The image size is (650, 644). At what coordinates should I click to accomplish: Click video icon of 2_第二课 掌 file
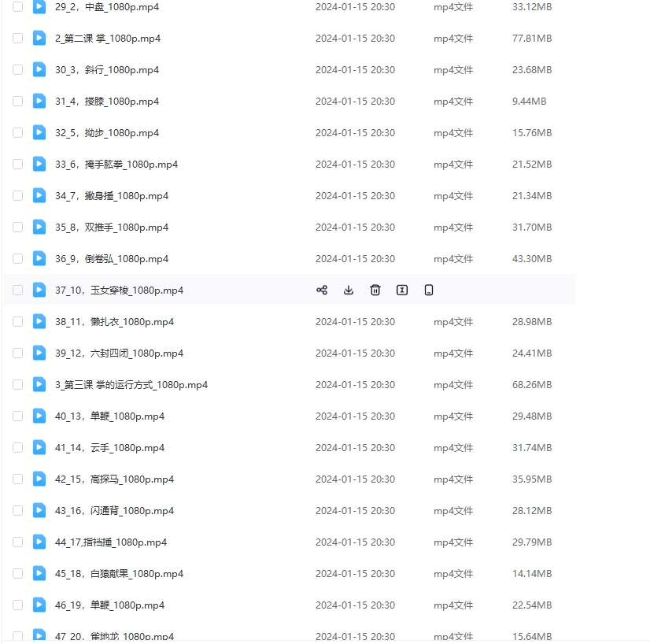point(39,38)
